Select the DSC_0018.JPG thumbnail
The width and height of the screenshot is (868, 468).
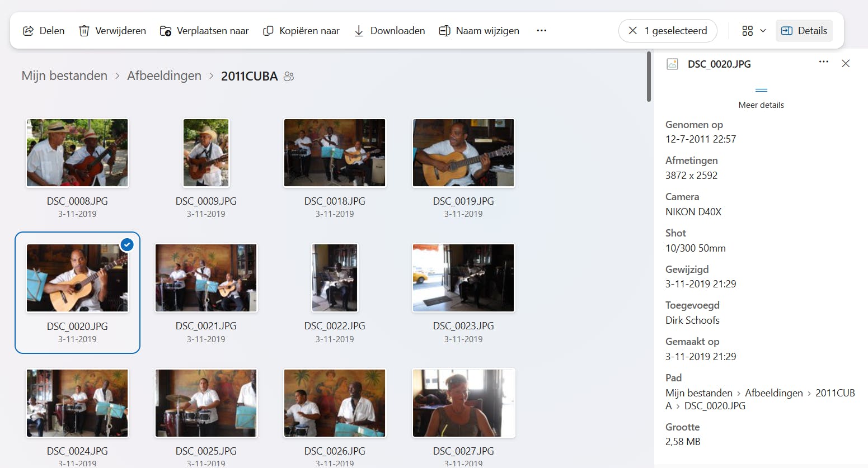coord(335,153)
